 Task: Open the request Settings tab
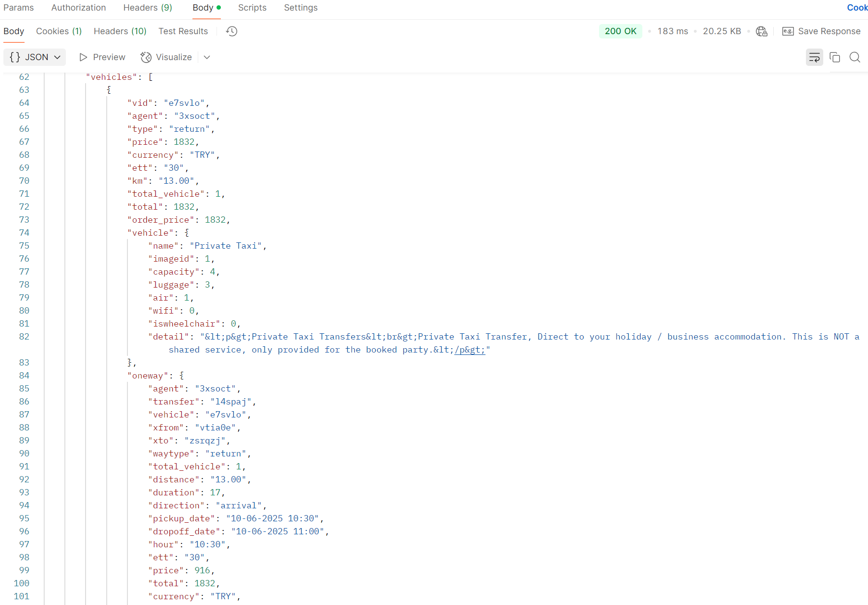pos(300,8)
